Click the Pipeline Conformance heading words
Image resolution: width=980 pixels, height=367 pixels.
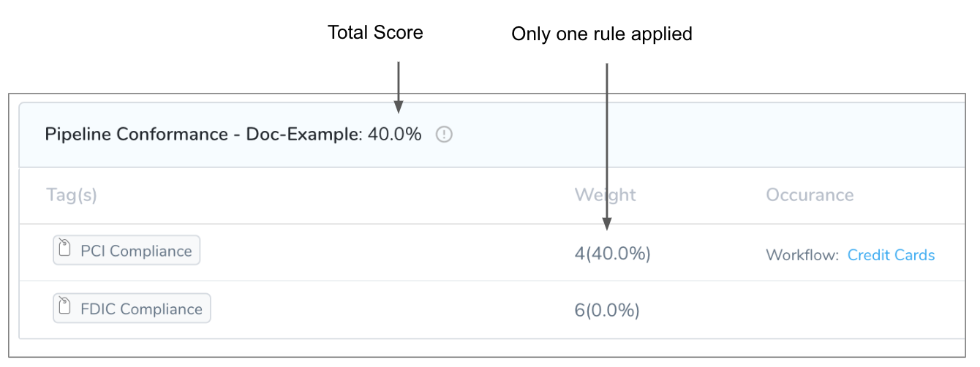click(x=137, y=135)
